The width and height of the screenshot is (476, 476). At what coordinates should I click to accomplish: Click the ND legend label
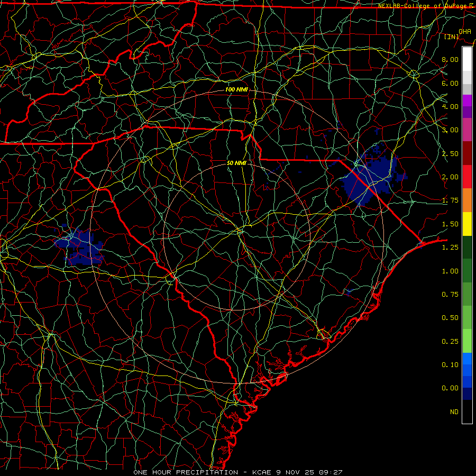(x=454, y=412)
